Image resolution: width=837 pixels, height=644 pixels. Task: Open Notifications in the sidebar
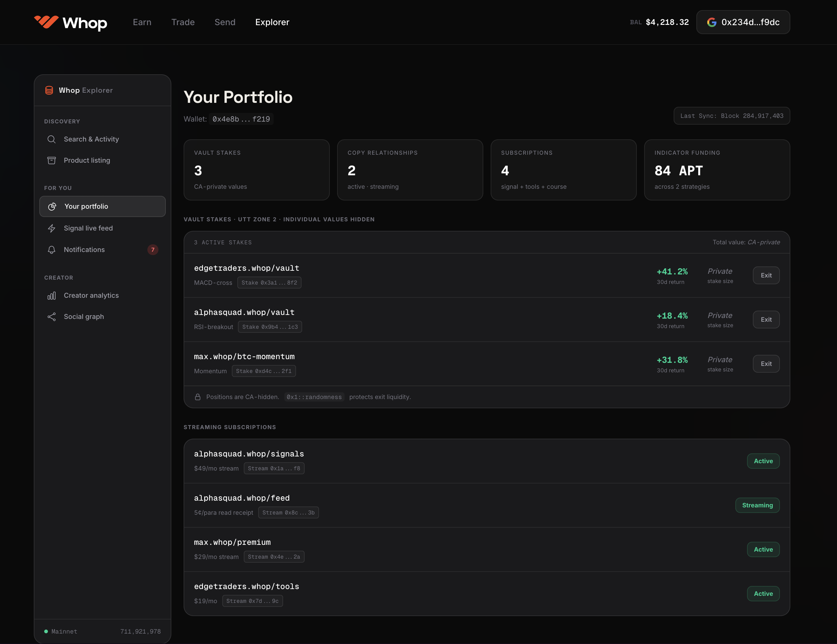[x=102, y=250]
